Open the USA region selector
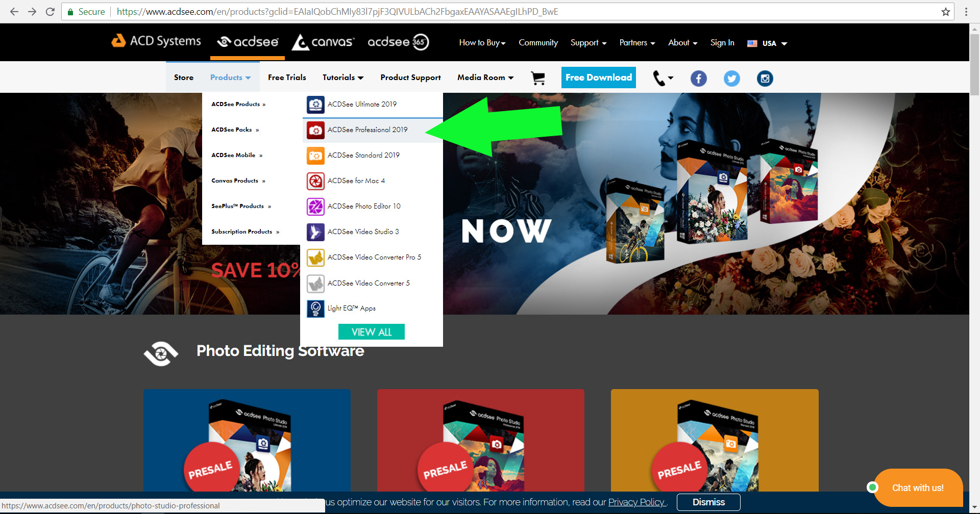This screenshot has height=514, width=980. tap(767, 43)
